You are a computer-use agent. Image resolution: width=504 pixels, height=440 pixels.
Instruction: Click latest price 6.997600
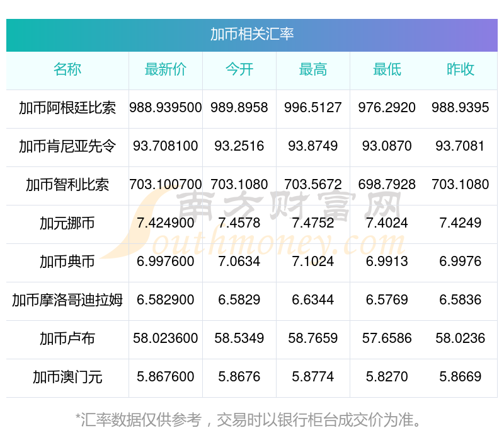coord(165,262)
